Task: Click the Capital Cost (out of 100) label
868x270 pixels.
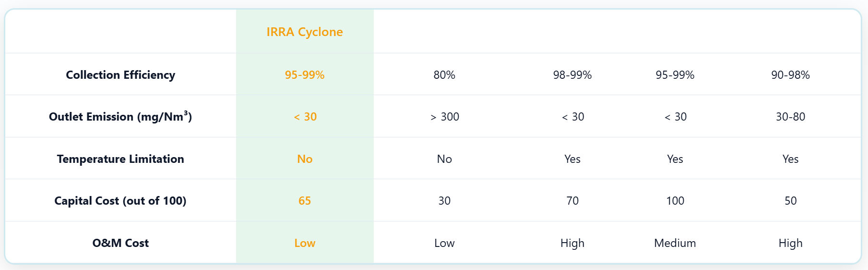Action: pyautogui.click(x=120, y=201)
